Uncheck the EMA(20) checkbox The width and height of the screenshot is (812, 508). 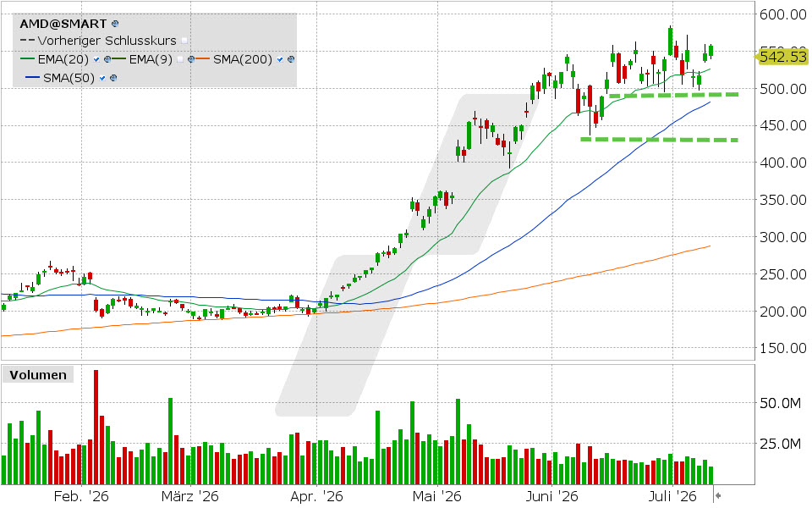pos(96,59)
